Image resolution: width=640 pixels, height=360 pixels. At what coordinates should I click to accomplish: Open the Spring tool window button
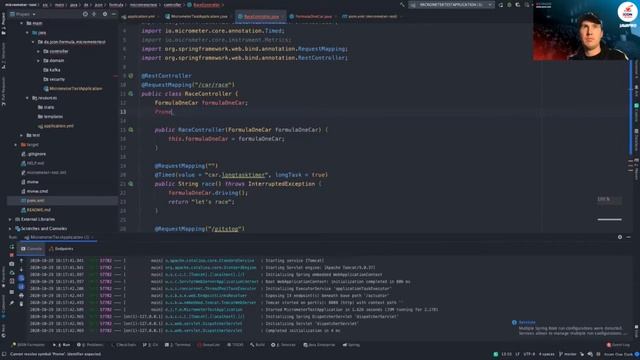point(351,345)
